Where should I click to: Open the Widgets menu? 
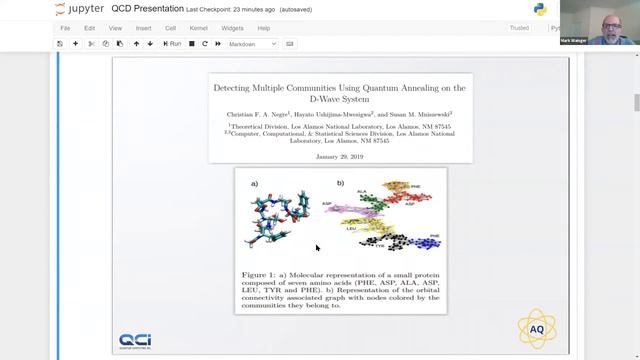pyautogui.click(x=232, y=28)
